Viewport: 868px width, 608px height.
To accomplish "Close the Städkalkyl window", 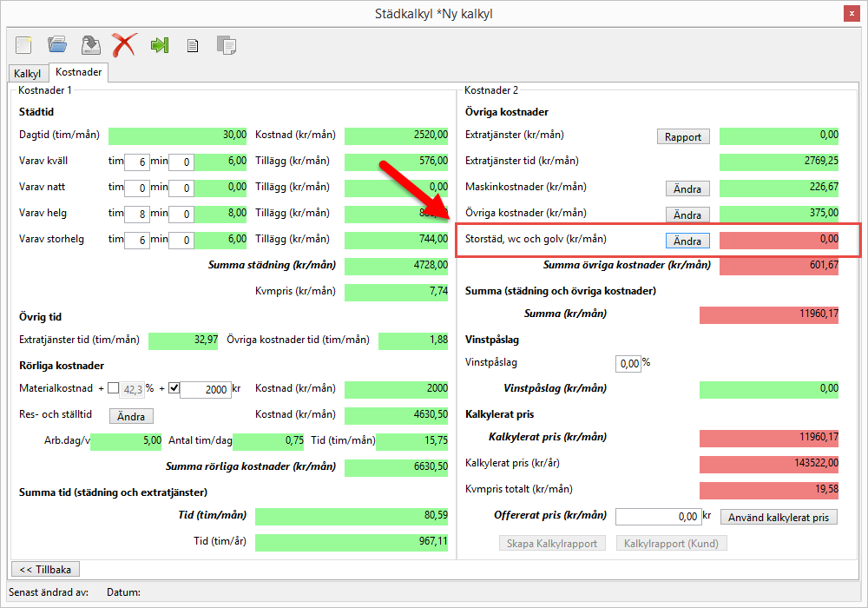I will click(x=851, y=14).
